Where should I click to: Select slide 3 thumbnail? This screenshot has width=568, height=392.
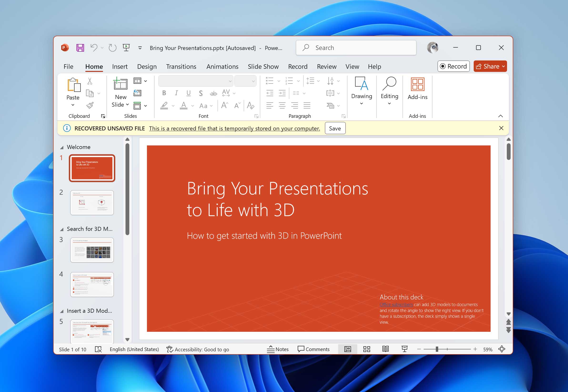(x=92, y=250)
